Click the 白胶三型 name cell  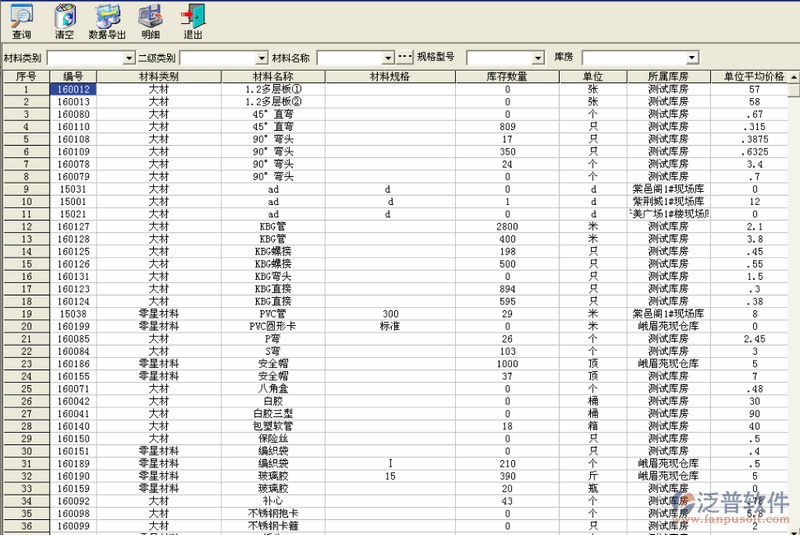click(x=273, y=414)
